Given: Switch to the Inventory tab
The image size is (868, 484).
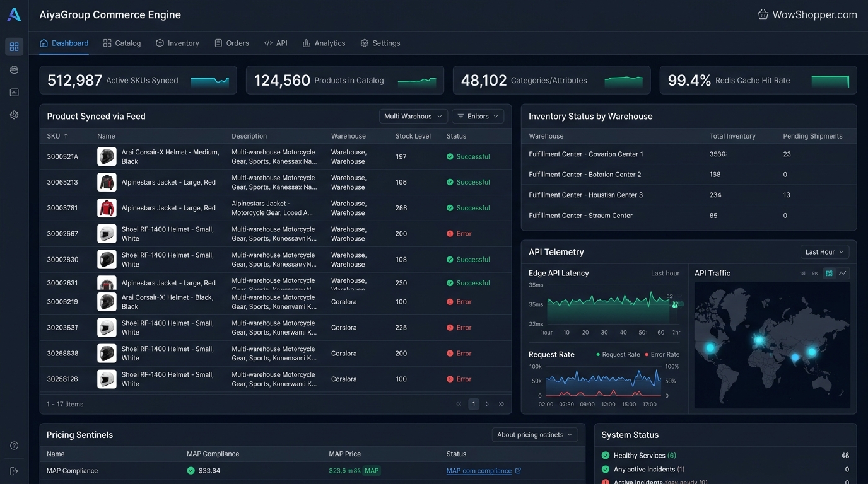Looking at the screenshot, I should click(x=177, y=43).
